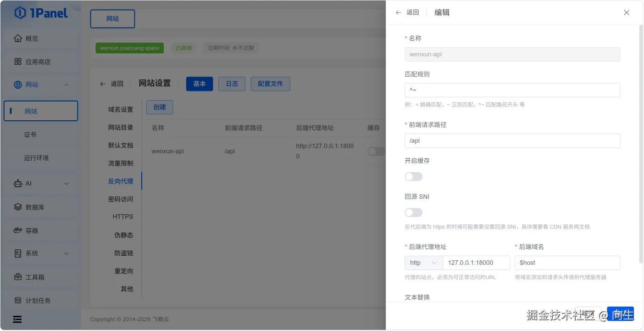Open the 流量限制 tab
This screenshot has width=644, height=331.
(x=121, y=163)
